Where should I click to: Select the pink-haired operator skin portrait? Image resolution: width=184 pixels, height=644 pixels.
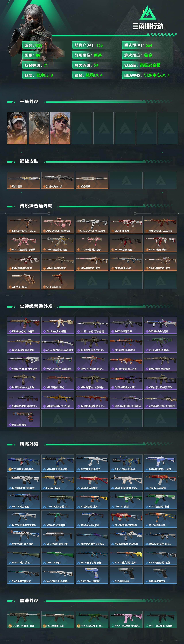pyautogui.click(x=60, y=128)
